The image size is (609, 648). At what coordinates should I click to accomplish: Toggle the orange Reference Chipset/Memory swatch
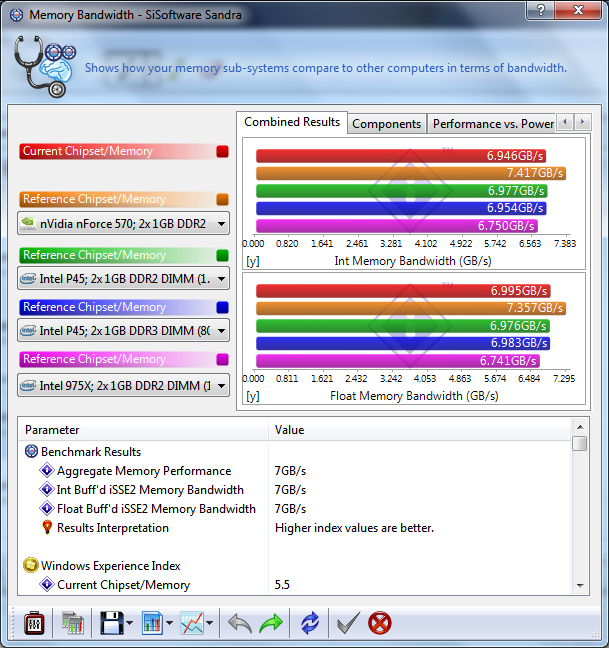(x=222, y=199)
